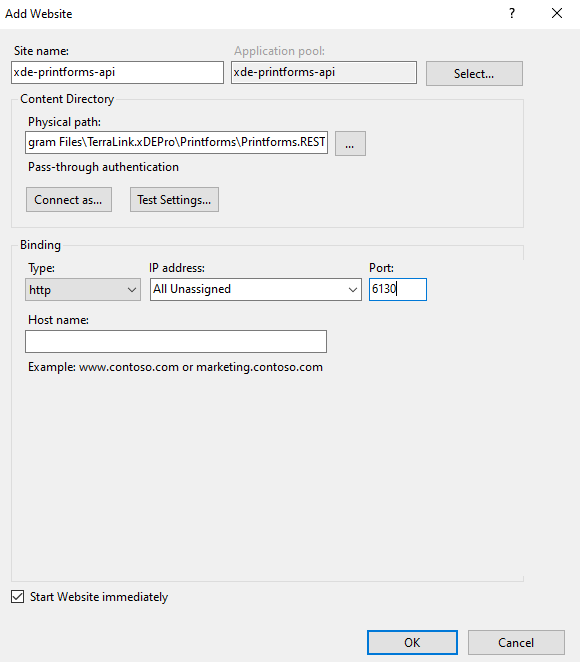Expand the binding Type http dropdown
This screenshot has height=662, width=580.
point(83,290)
